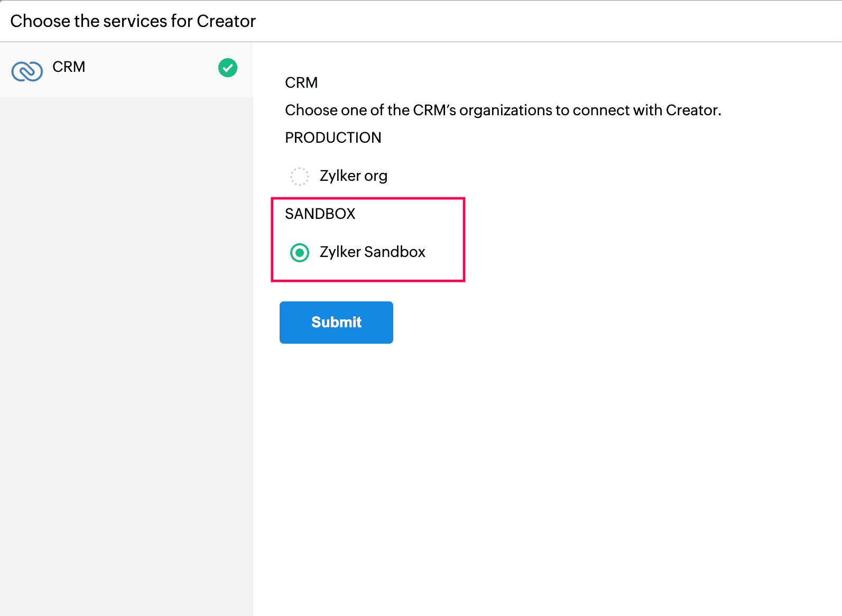This screenshot has width=842, height=616.
Task: Open the CRM service in the sidebar
Action: pyautogui.click(x=69, y=67)
